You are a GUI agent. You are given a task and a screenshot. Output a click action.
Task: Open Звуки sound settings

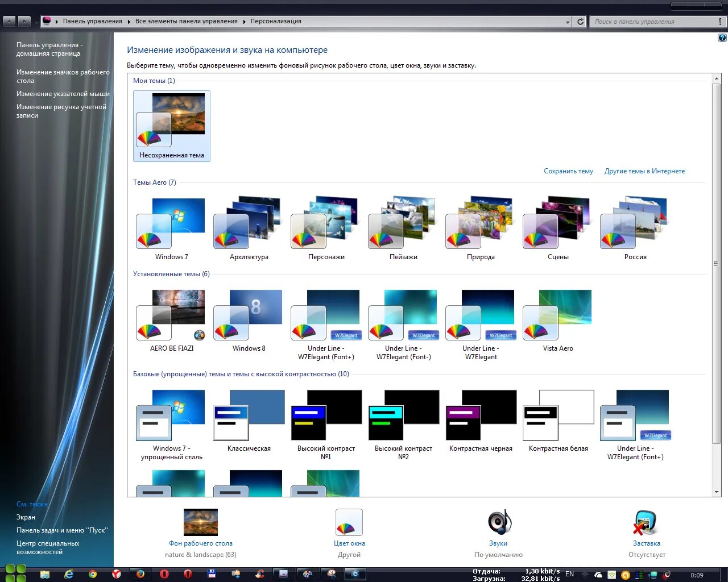pos(498,543)
